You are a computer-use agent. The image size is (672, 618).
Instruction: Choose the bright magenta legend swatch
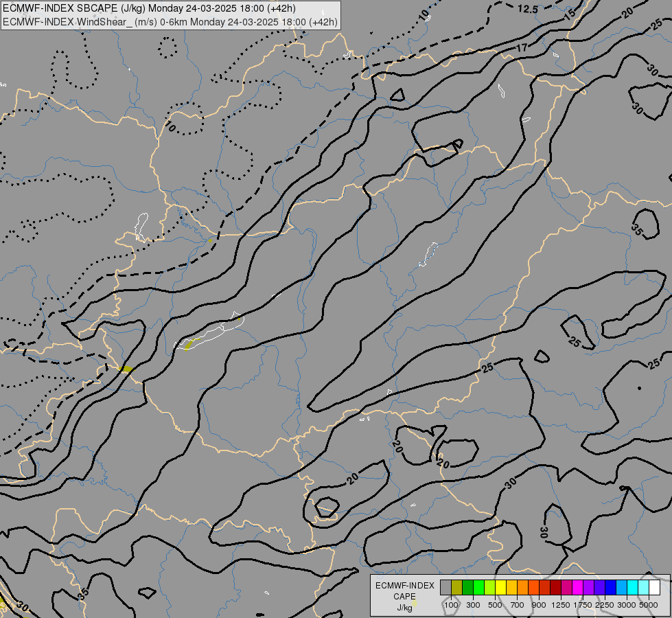(578, 588)
